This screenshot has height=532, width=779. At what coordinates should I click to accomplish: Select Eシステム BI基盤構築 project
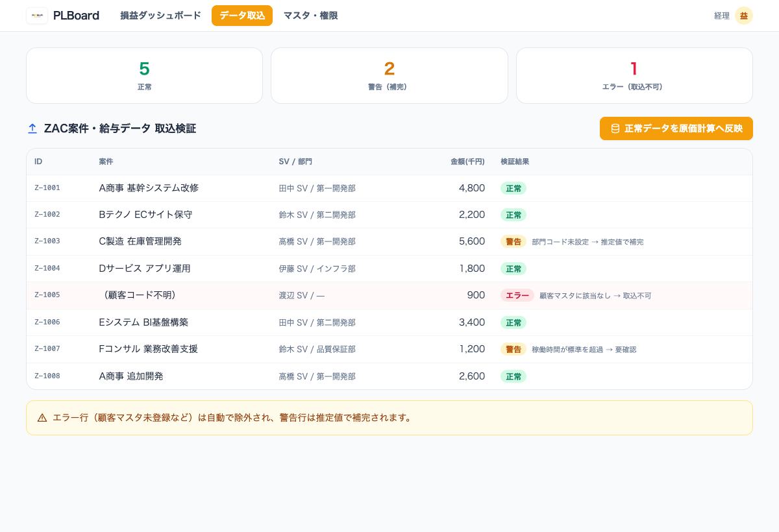(x=143, y=322)
